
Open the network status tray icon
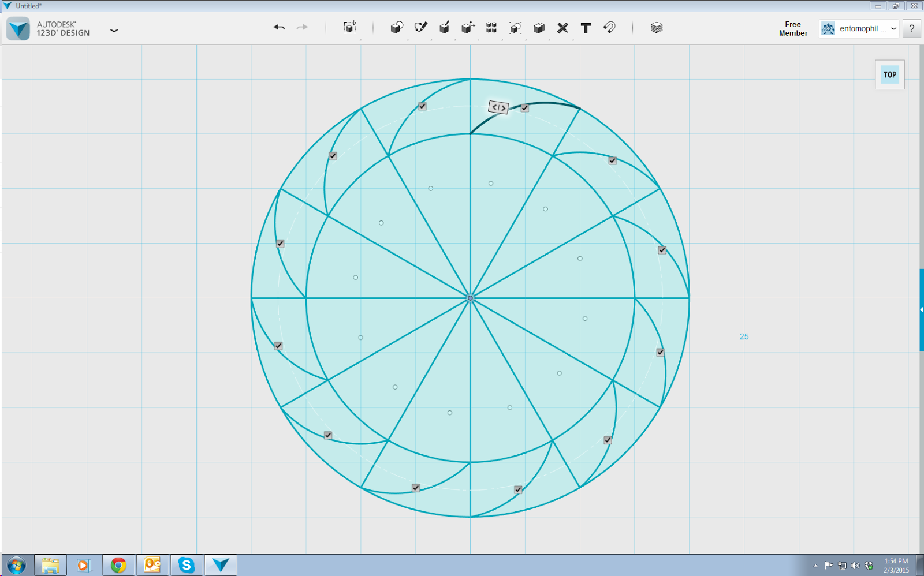[x=842, y=566]
